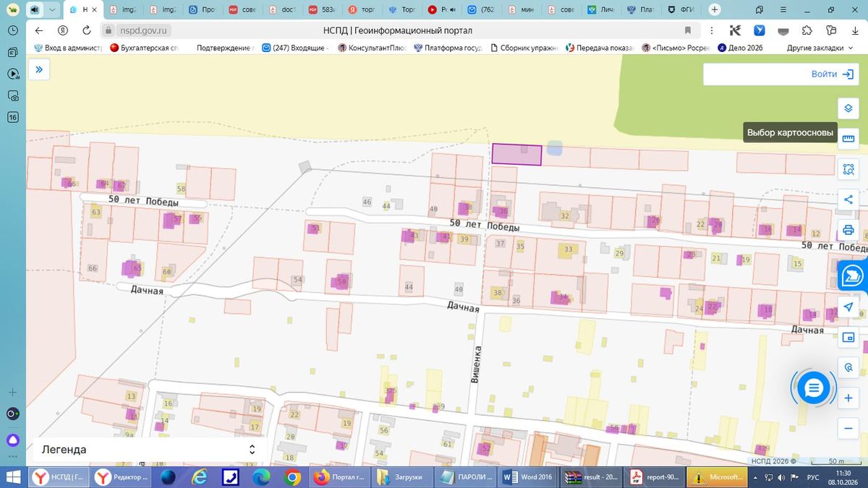Zoom in the map with plus

pos(848,398)
